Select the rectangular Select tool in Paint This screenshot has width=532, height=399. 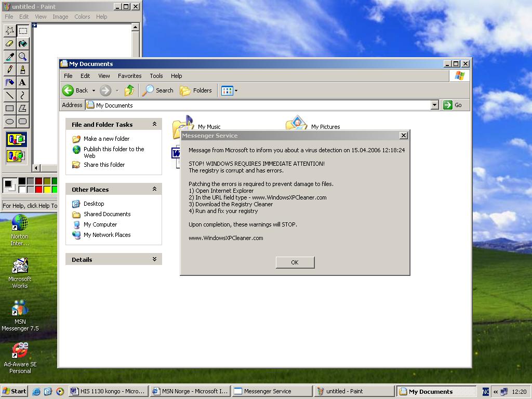click(23, 31)
